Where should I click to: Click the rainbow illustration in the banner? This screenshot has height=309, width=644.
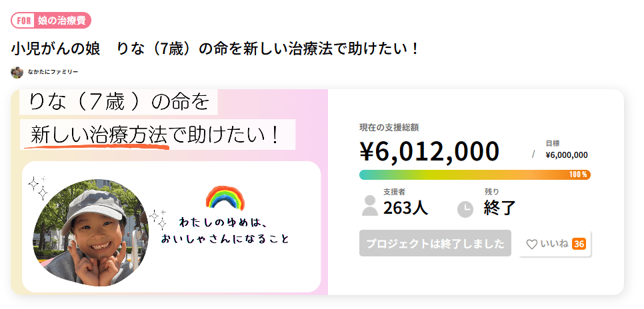(226, 198)
